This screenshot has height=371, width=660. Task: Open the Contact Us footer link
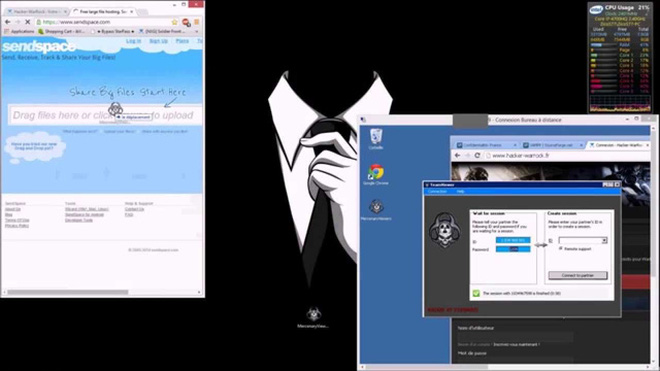tap(134, 209)
